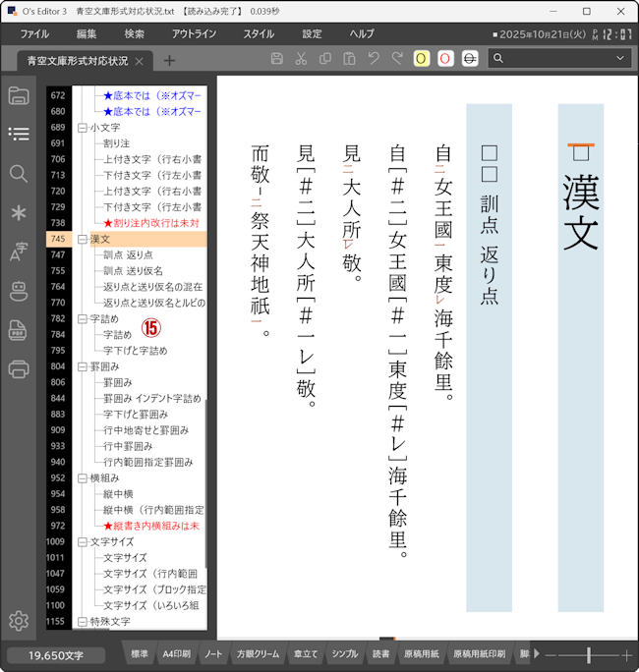Collapse the 小文字 tree node

pyautogui.click(x=83, y=128)
